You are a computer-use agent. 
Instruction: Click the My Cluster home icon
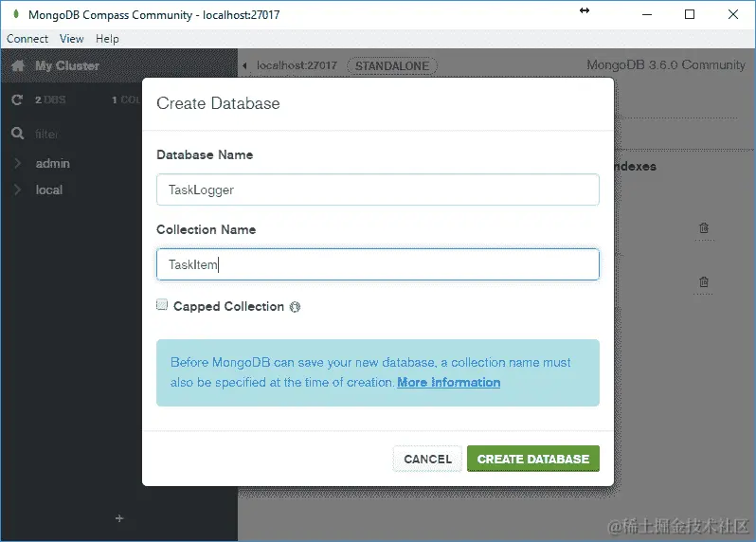coord(18,65)
